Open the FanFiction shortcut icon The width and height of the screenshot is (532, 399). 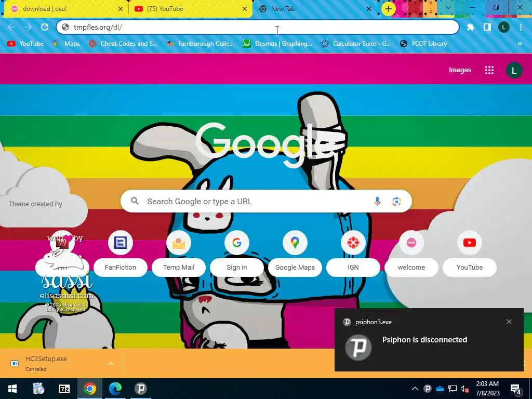(121, 243)
